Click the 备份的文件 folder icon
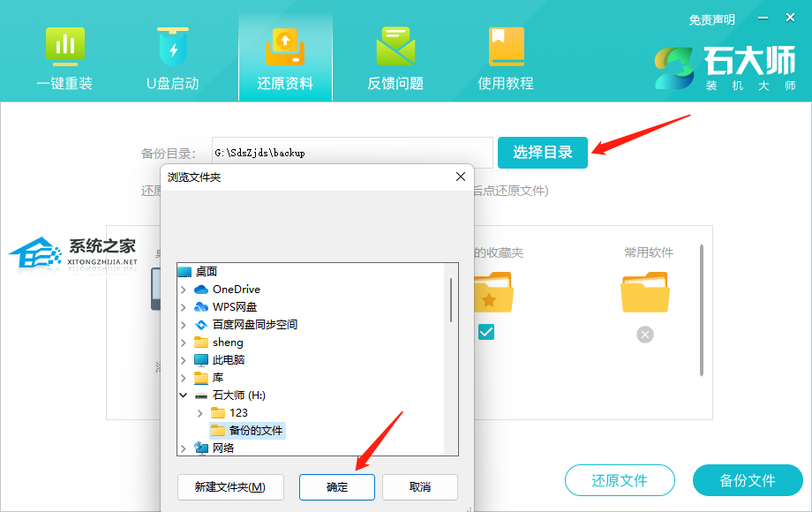The image size is (812, 512). tap(218, 430)
